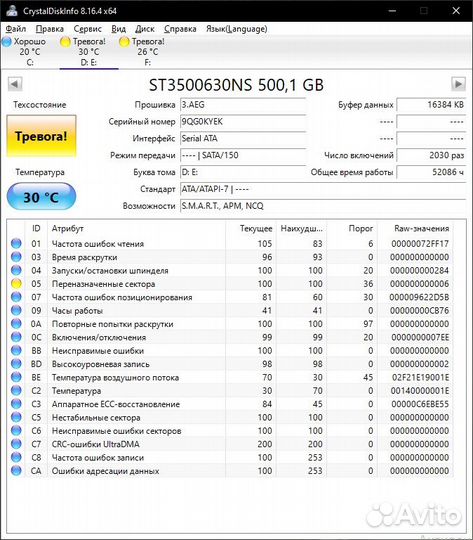Click yellow warning dot for Переназначенные сектора
This screenshot has width=473, height=540.
coord(16,284)
